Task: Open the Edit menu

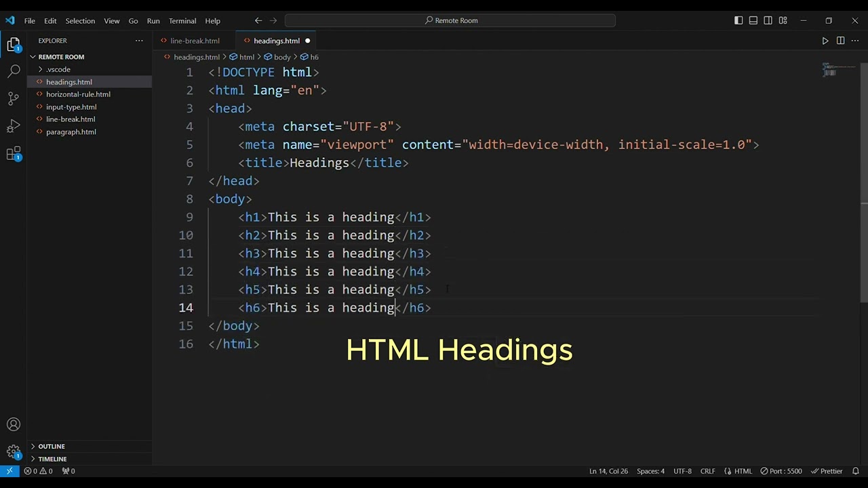Action: [x=50, y=20]
